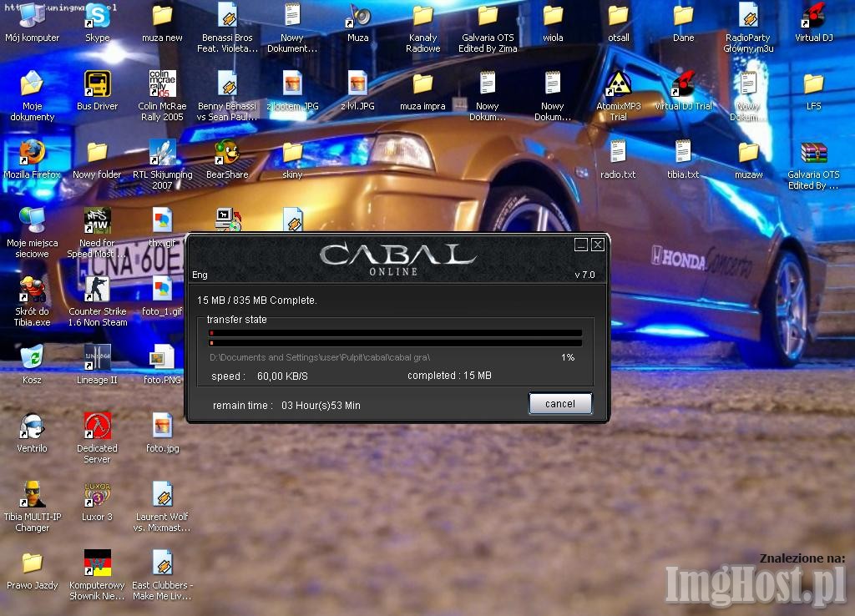Click the "15 MB / 835 MB Complete." status

pyautogui.click(x=257, y=300)
